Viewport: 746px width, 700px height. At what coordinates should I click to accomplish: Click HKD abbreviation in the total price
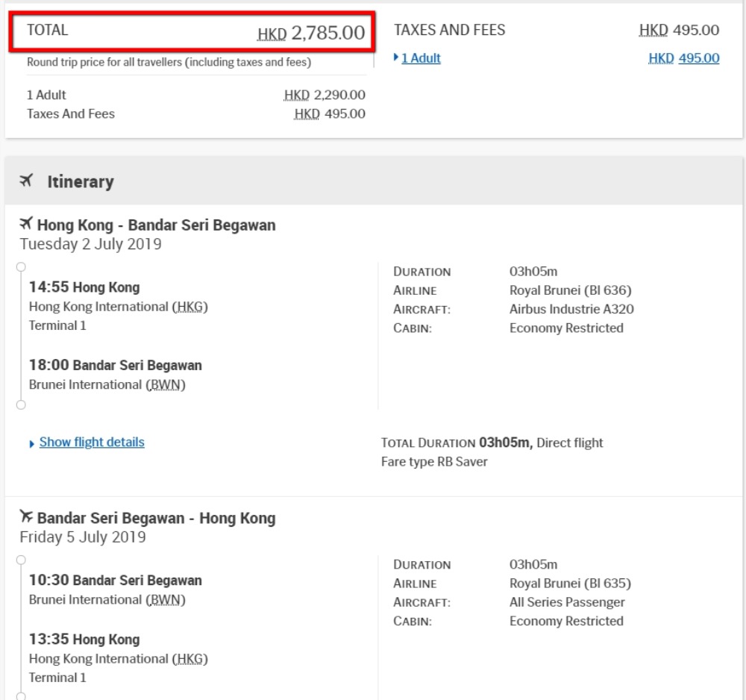pos(272,34)
